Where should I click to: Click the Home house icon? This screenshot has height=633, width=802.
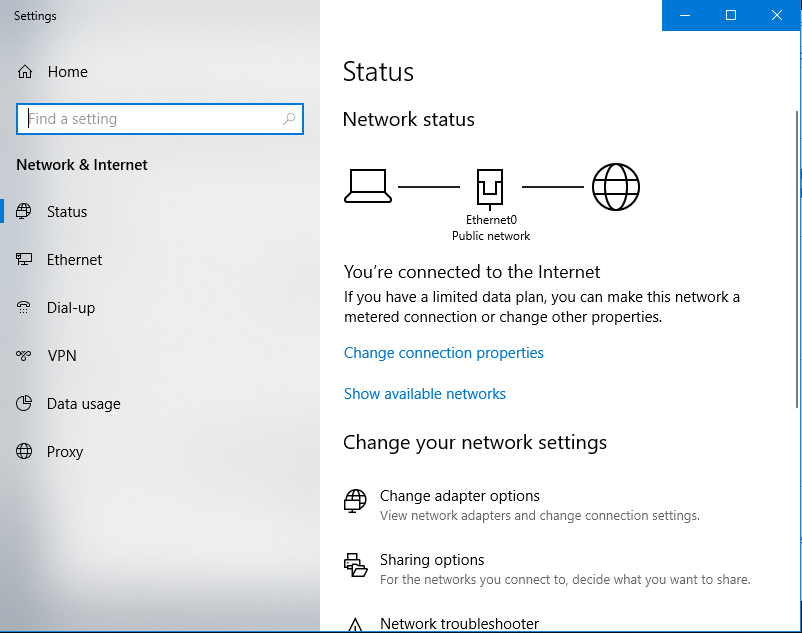click(25, 72)
